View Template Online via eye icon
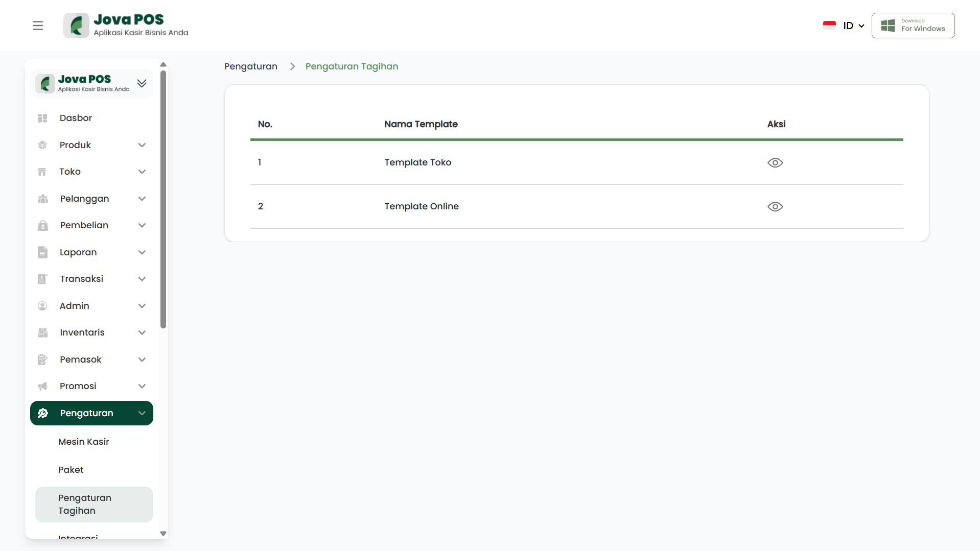This screenshot has height=551, width=980. tap(775, 206)
